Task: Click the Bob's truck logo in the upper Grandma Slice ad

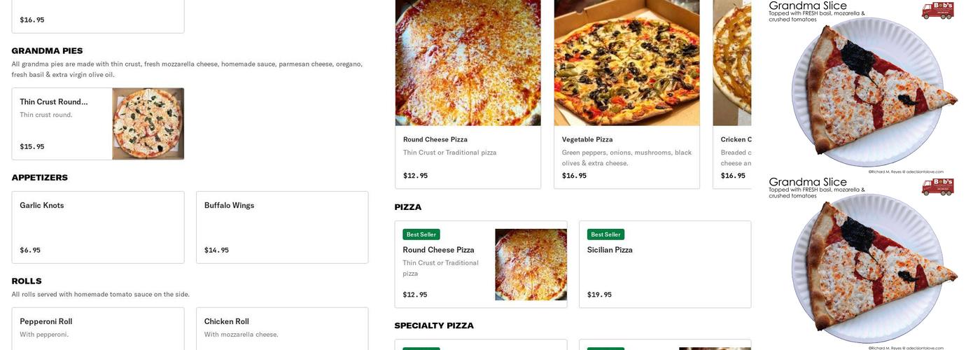Action: click(937, 10)
